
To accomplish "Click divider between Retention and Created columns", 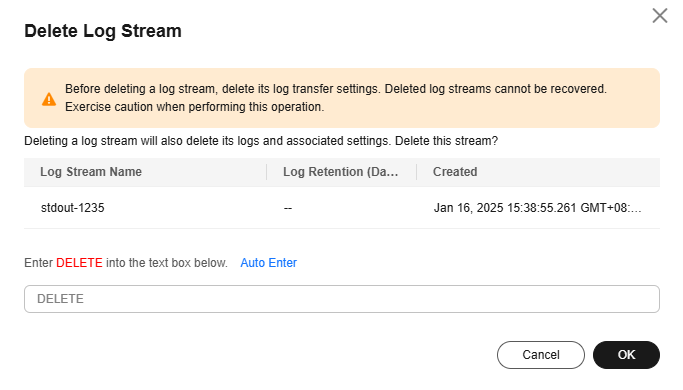I will 416,172.
